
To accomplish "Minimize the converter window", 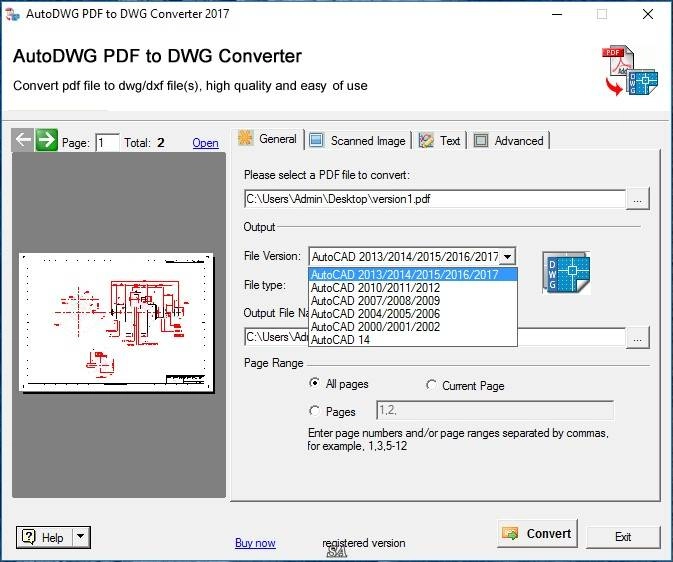I will coord(557,14).
